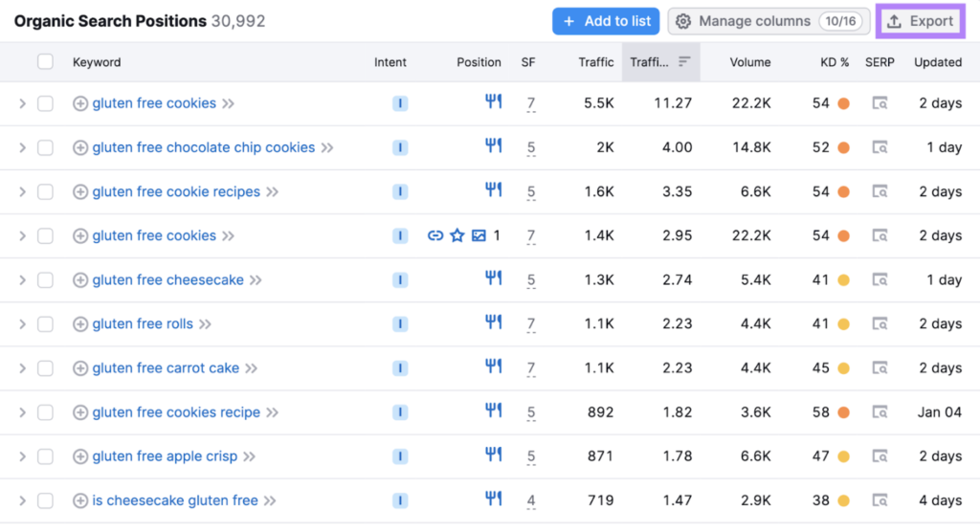Check the gluten free chocolate chip cookies row

tap(45, 147)
